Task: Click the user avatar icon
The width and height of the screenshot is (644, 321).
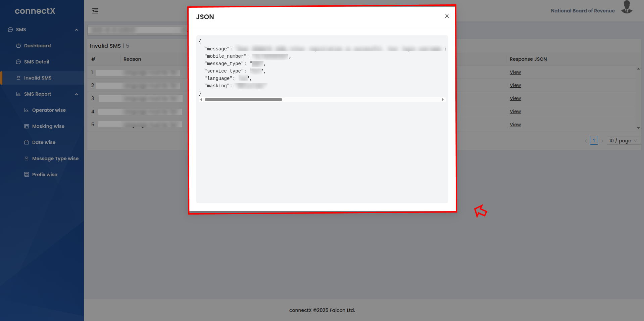Action: [626, 7]
